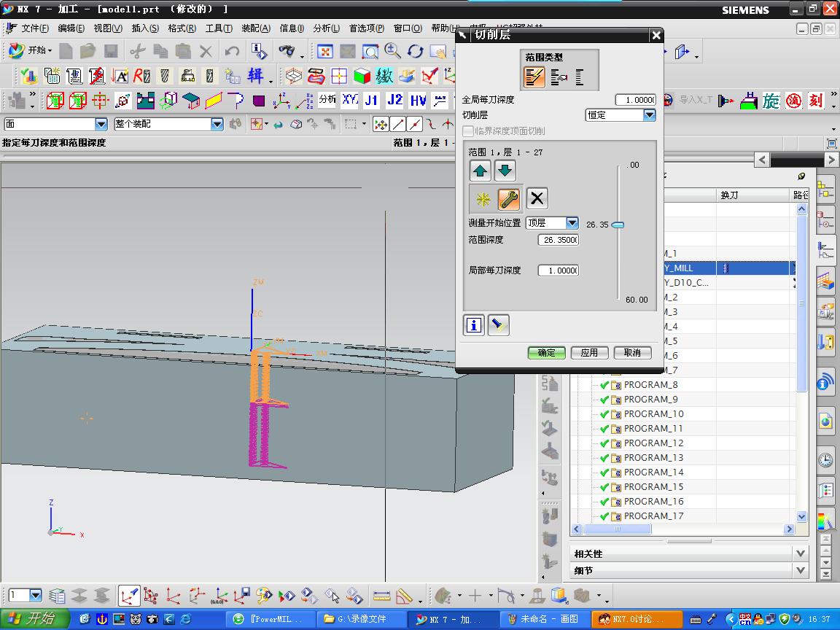Viewport: 840px width, 630px height.
Task: Toggle the 临界深度顶面切削 checkbox
Action: coord(469,131)
